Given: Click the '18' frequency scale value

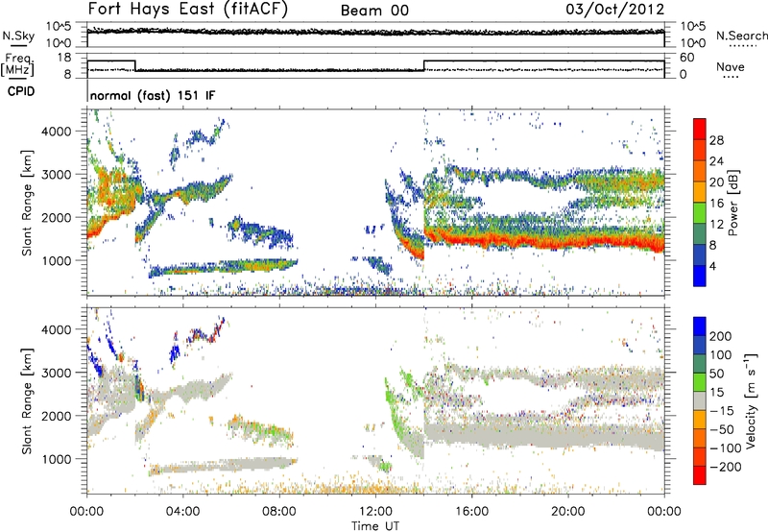Looking at the screenshot, I should click(64, 58).
